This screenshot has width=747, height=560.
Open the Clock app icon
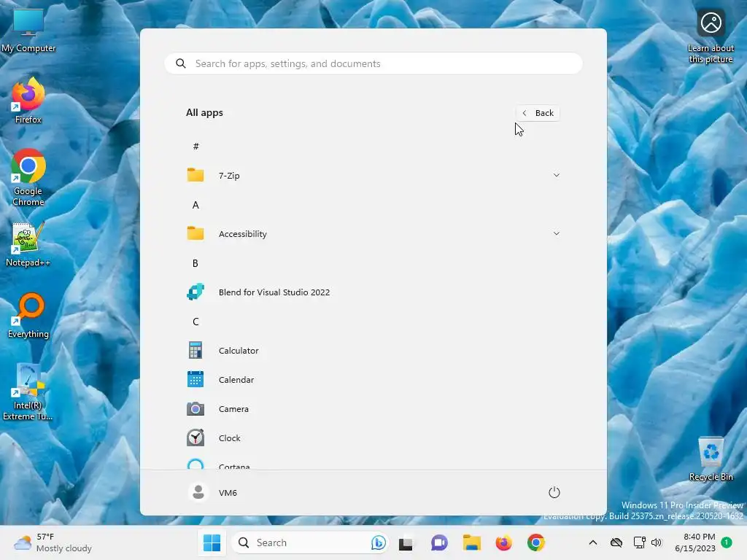point(196,437)
